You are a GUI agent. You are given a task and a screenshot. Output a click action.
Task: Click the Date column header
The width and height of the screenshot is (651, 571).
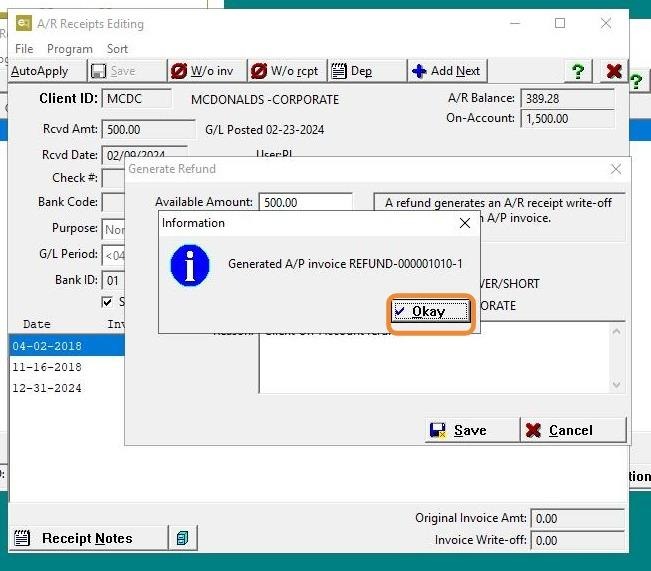(37, 324)
